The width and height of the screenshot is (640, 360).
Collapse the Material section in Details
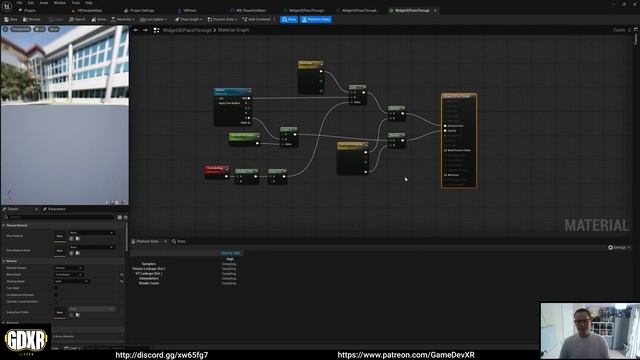coord(4,261)
